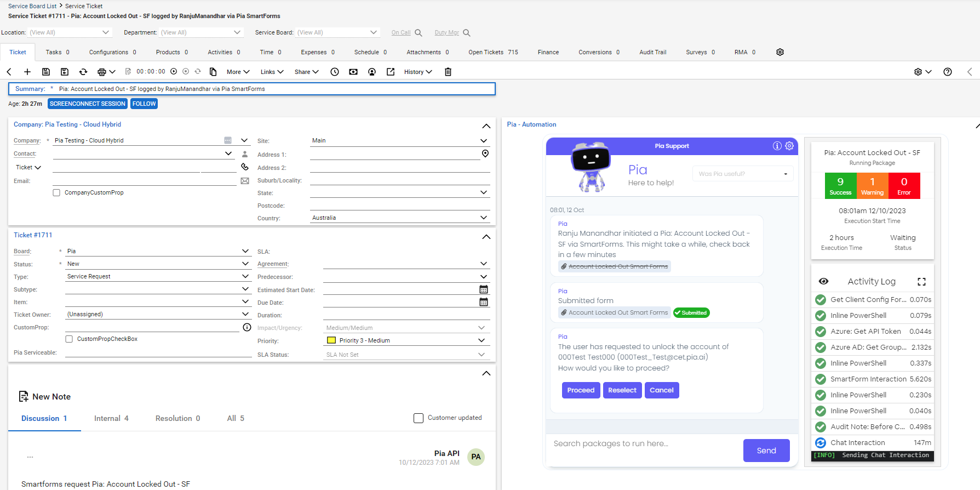Click the gear icon after RMA tab
This screenshot has height=490, width=980.
[x=780, y=52]
